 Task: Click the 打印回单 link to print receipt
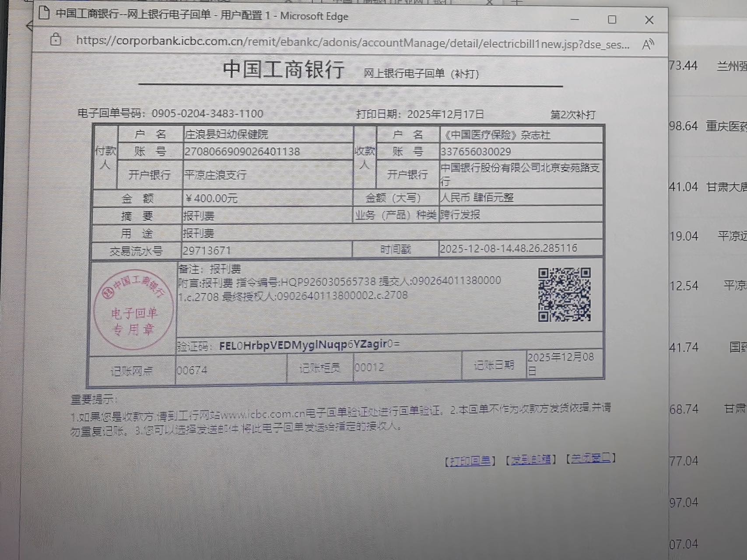(x=470, y=461)
